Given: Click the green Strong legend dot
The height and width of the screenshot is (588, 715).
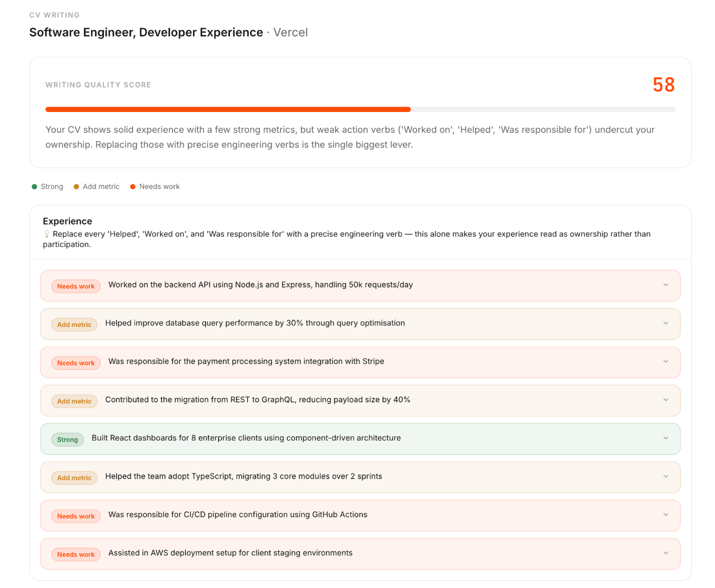Looking at the screenshot, I should coord(34,186).
